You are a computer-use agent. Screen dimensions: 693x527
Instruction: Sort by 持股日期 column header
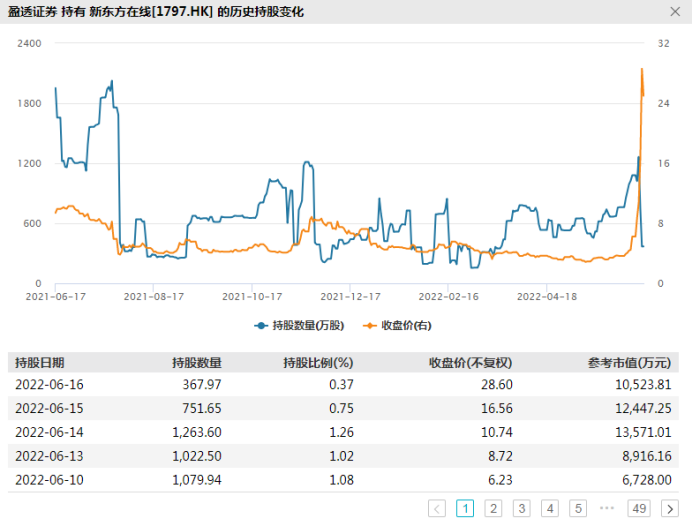click(40, 362)
